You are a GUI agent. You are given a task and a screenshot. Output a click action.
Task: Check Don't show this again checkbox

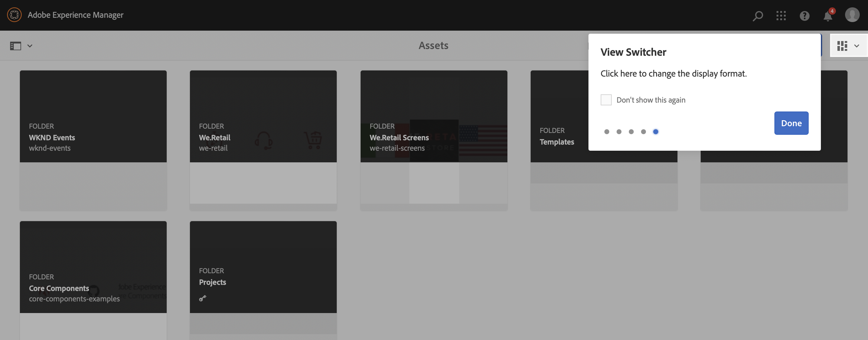coord(606,100)
